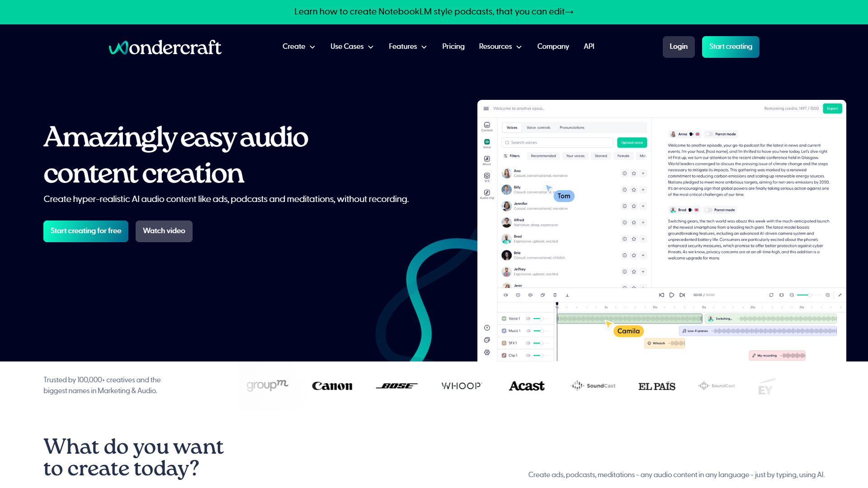Click the Watch video button
The width and height of the screenshot is (868, 488).
point(164,231)
